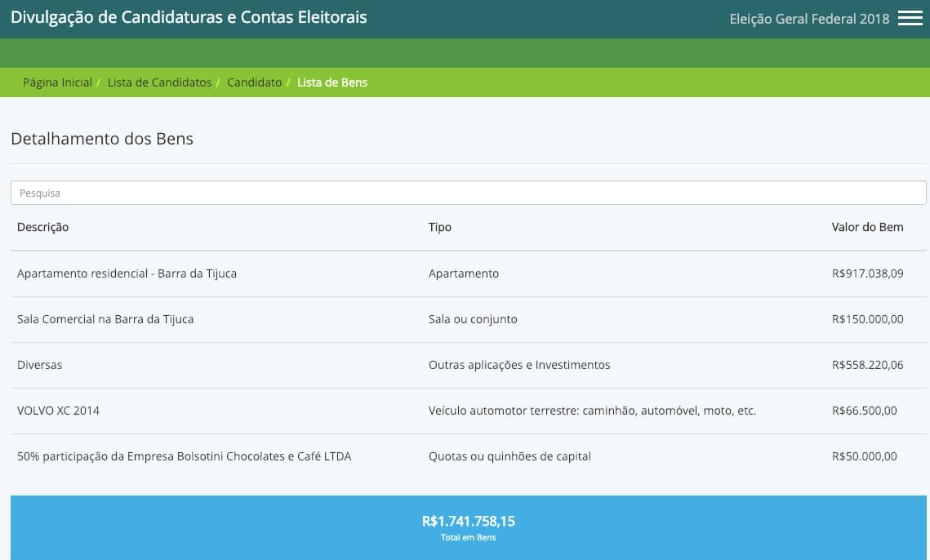Click the Total em Bens label
Image resolution: width=930 pixels, height=560 pixels.
click(x=468, y=537)
